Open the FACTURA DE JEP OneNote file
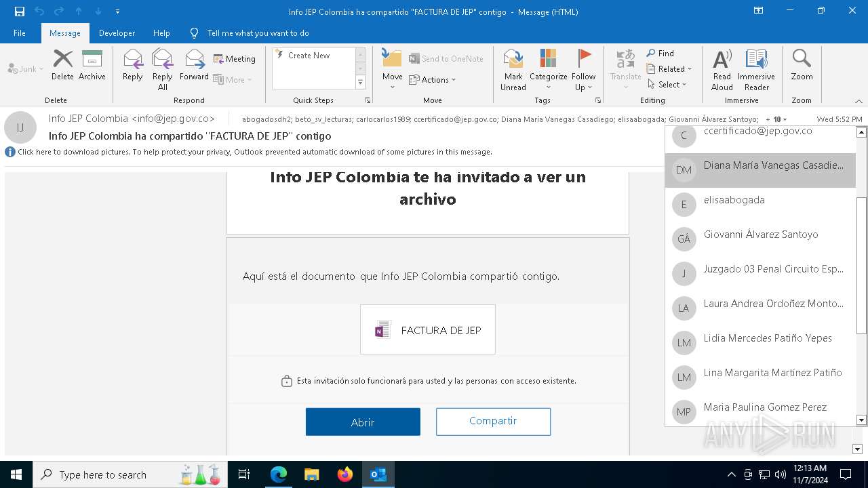The height and width of the screenshot is (488, 868). (428, 330)
